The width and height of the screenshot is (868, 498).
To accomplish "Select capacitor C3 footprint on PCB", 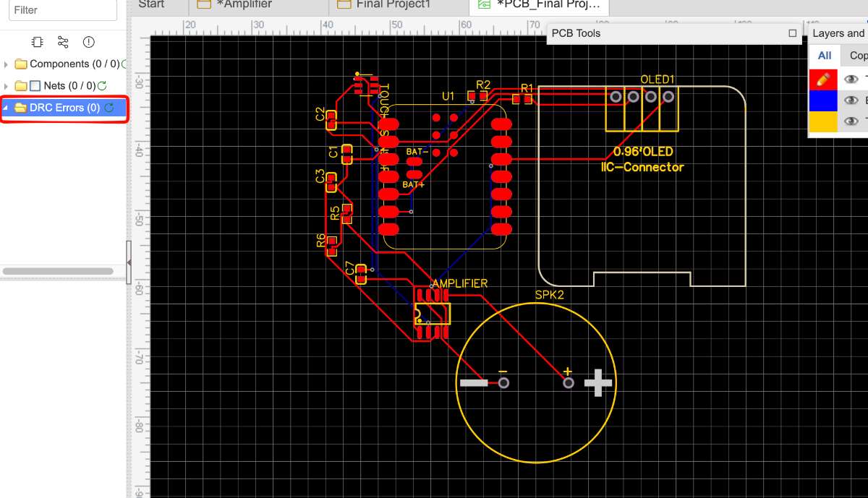I will 331,182.
